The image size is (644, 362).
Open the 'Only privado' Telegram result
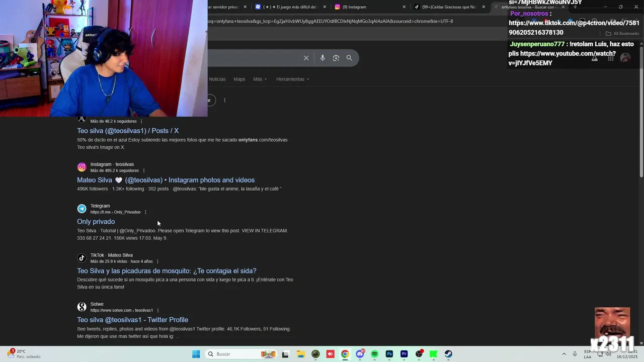(96, 222)
